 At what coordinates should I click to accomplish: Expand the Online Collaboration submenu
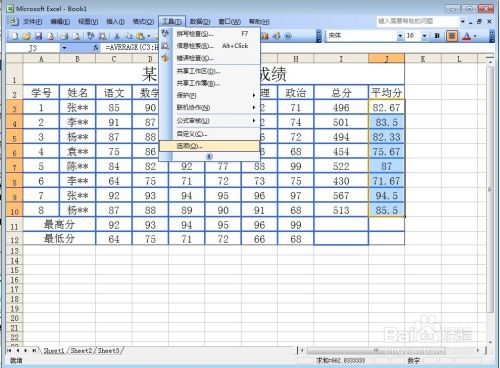click(x=210, y=107)
